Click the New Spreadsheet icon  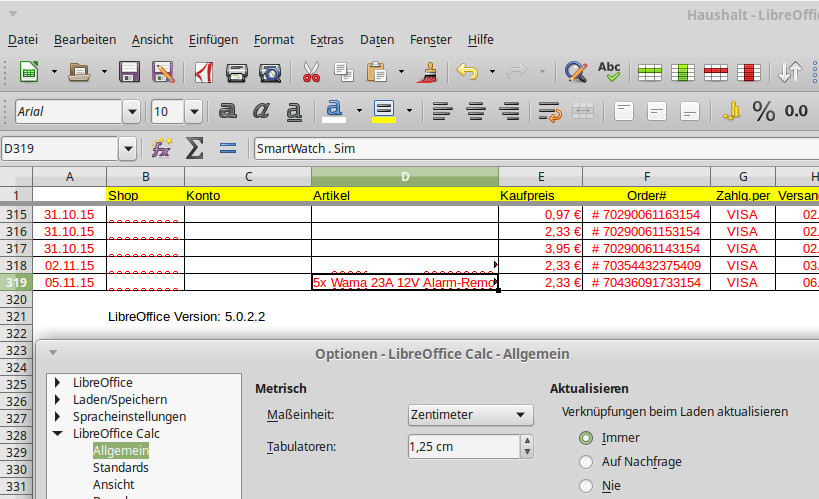pyautogui.click(x=29, y=72)
